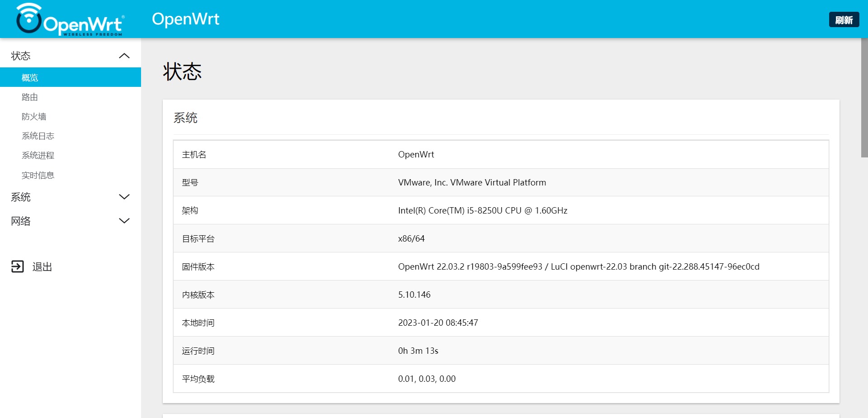Click the Intel i5-8250U architecture value
Viewport: 868px width, 418px height.
[482, 210]
